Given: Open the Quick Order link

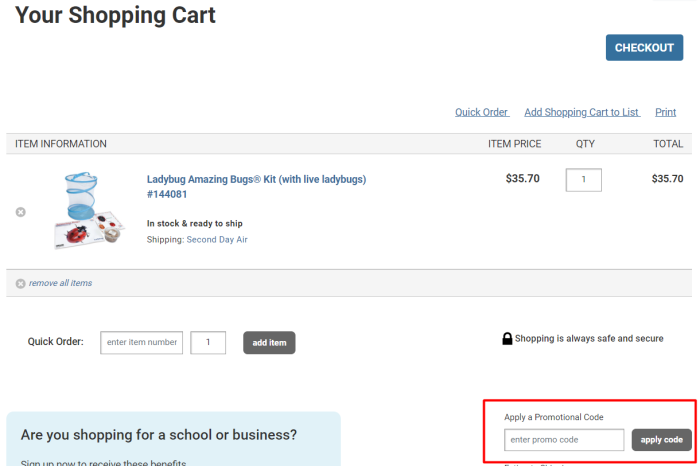Looking at the screenshot, I should click(482, 112).
